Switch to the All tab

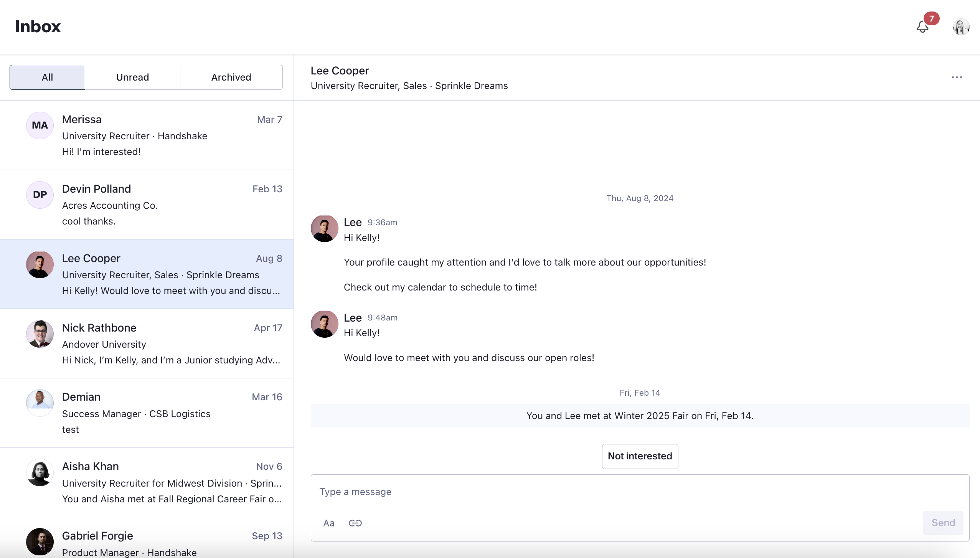coord(47,77)
